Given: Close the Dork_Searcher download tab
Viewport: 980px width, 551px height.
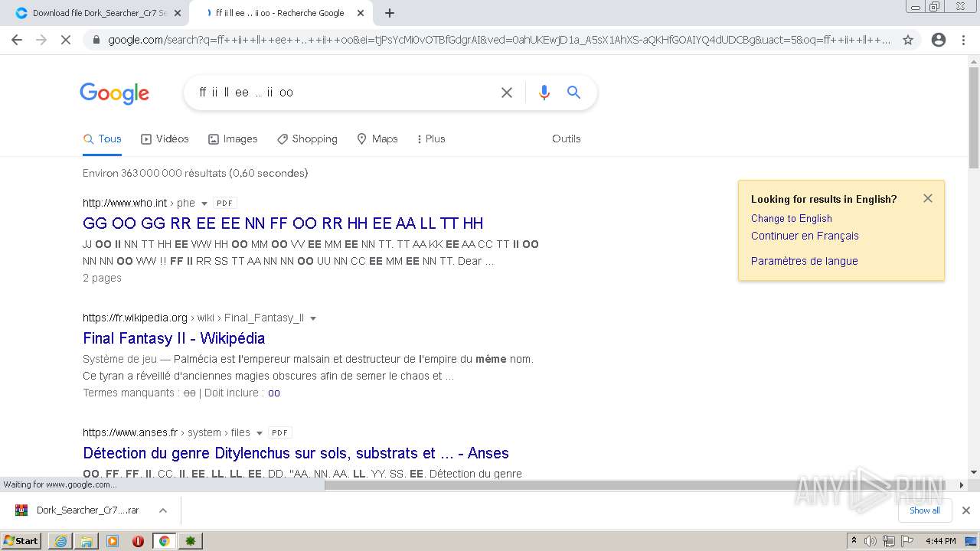Looking at the screenshot, I should coord(178,13).
